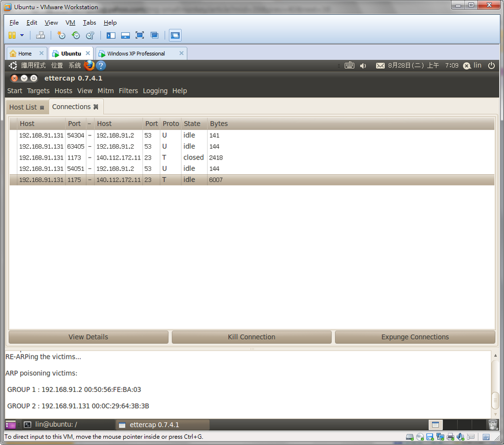The image size is (504, 445).
Task: Open the VMware Help menu
Action: coord(110,23)
